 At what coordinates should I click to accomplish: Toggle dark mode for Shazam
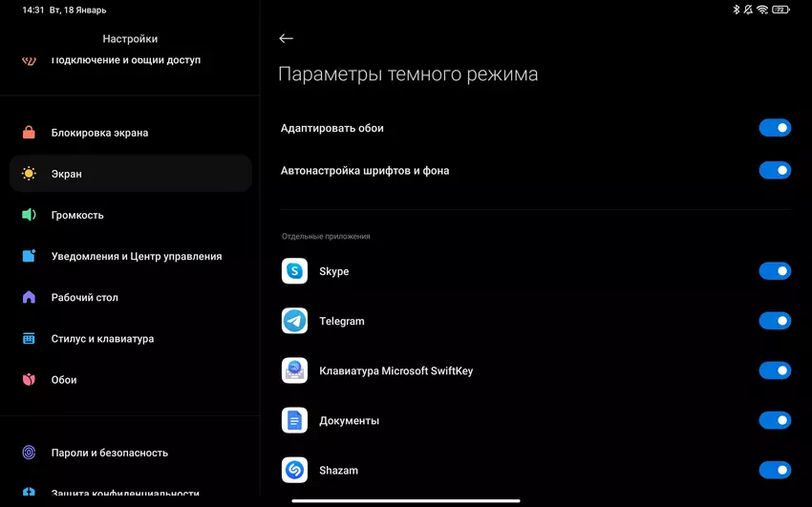775,470
